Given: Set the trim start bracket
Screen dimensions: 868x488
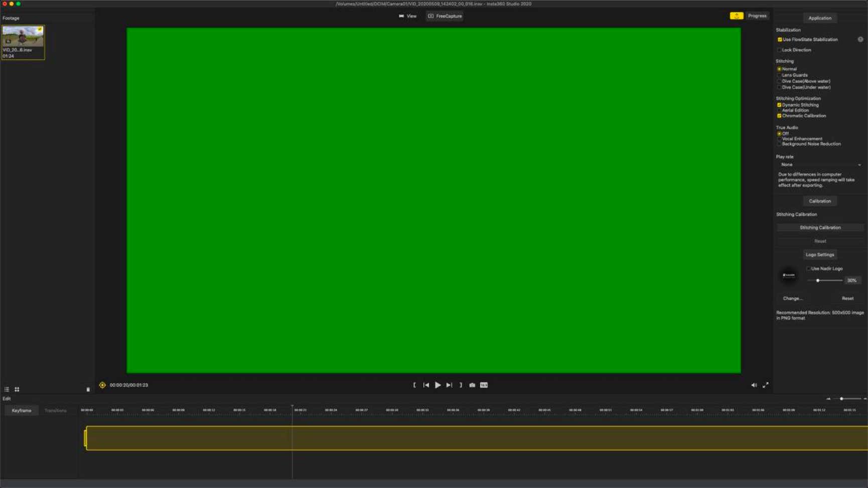Looking at the screenshot, I should coord(414,385).
